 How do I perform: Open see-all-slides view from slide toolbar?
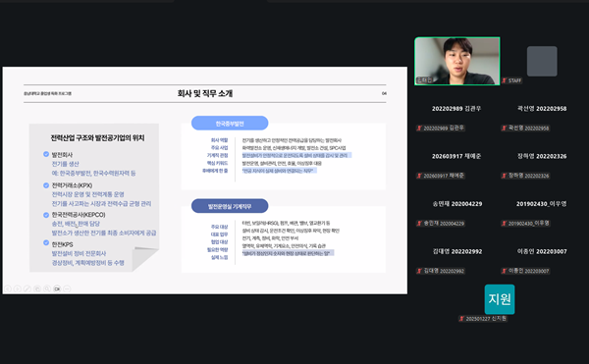tap(37, 289)
